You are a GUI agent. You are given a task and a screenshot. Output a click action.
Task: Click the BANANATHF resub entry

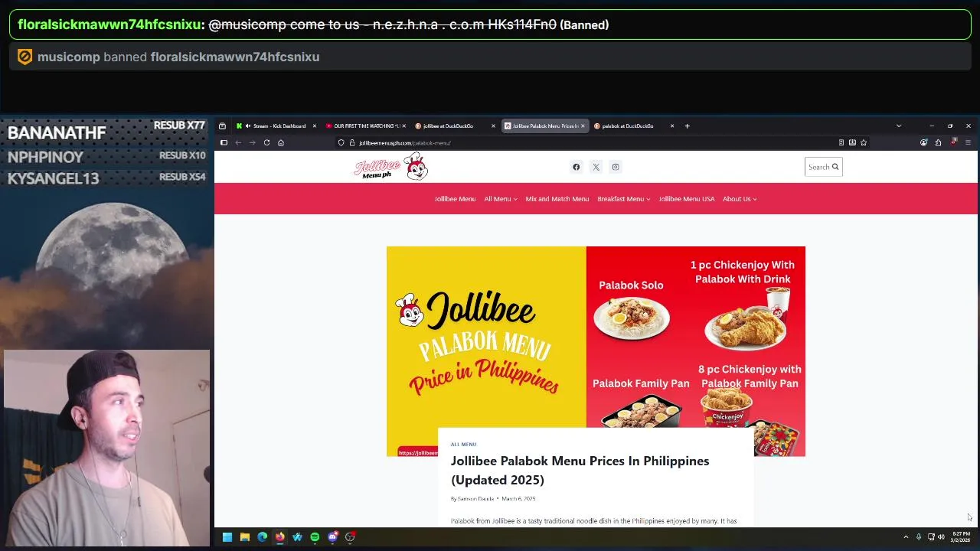pos(106,132)
